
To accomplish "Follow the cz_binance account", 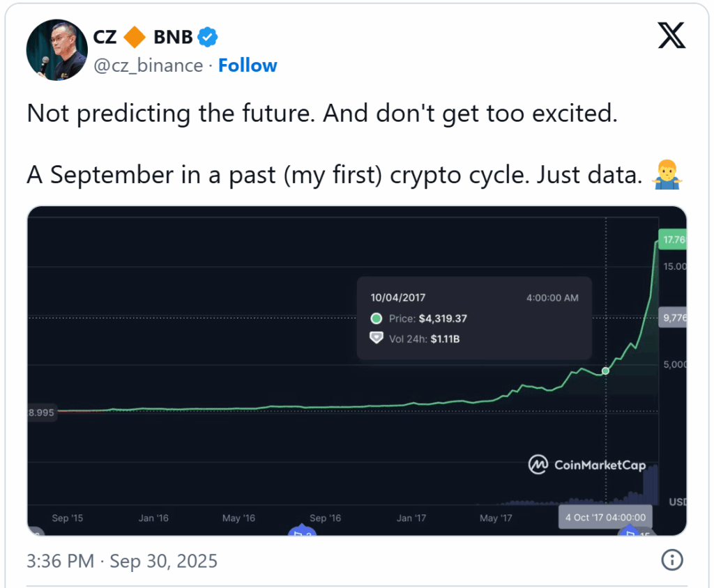I will (248, 65).
